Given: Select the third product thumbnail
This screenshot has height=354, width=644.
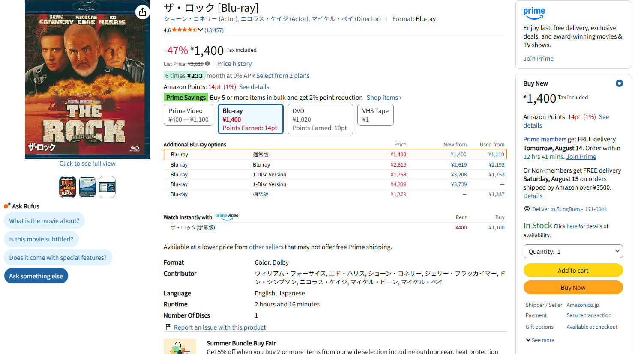Looking at the screenshot, I should pos(107,187).
